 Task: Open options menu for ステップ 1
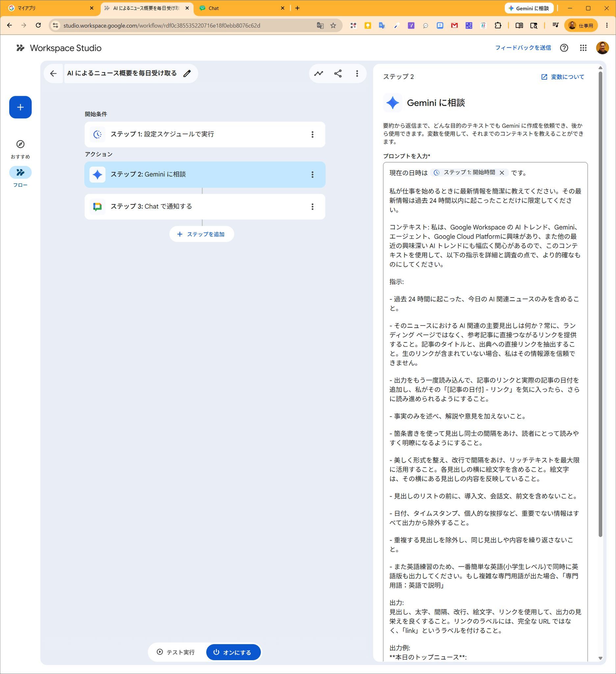tap(312, 134)
